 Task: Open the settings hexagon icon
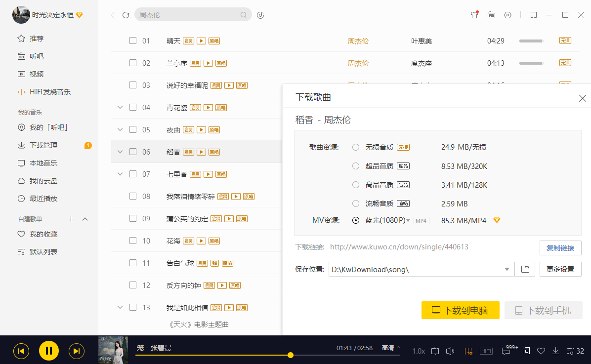point(507,15)
